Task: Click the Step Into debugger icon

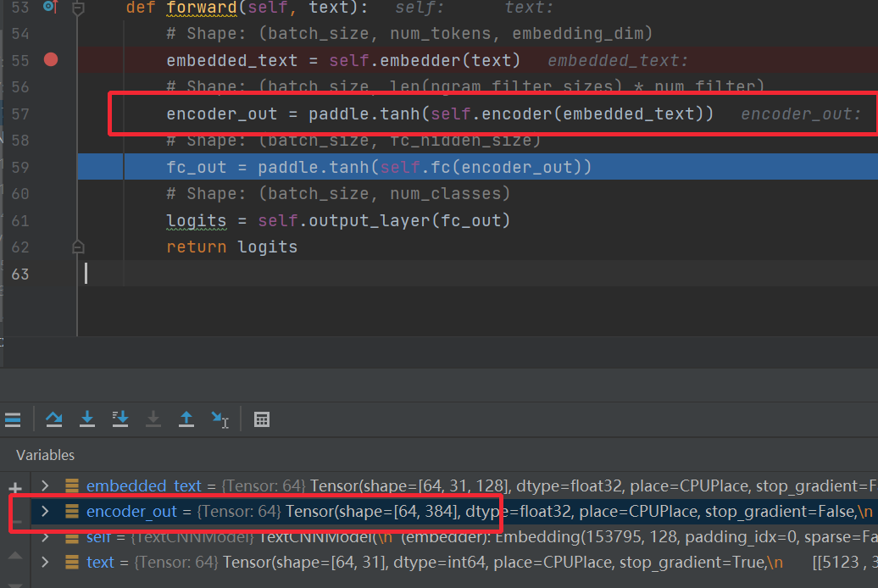Action: (x=86, y=419)
